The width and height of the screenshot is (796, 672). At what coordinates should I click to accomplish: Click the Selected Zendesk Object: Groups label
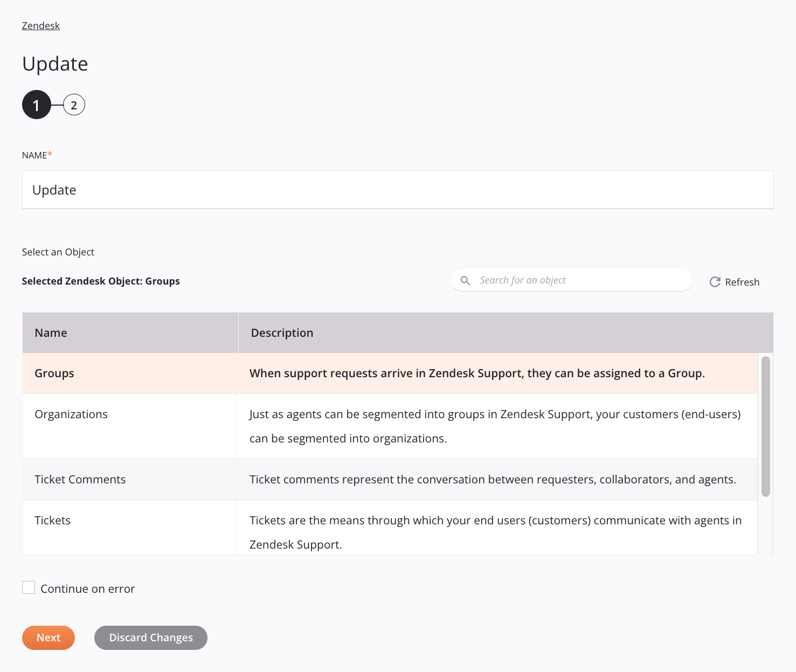tap(101, 281)
